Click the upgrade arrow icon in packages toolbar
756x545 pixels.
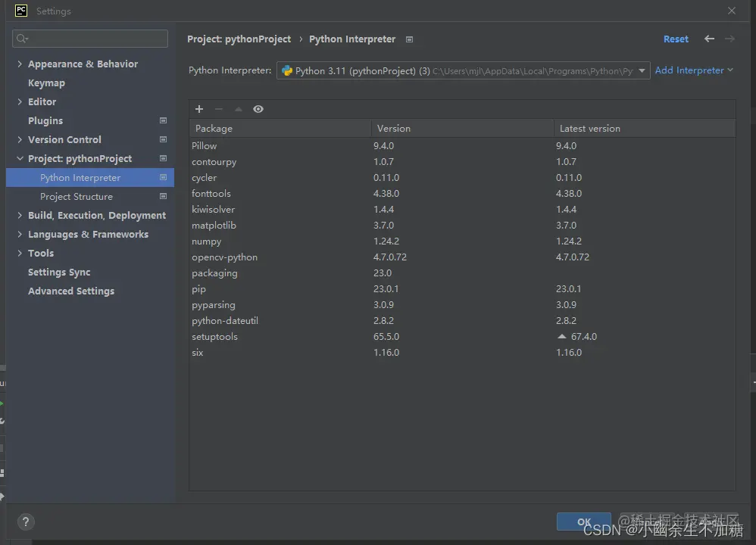tap(238, 109)
